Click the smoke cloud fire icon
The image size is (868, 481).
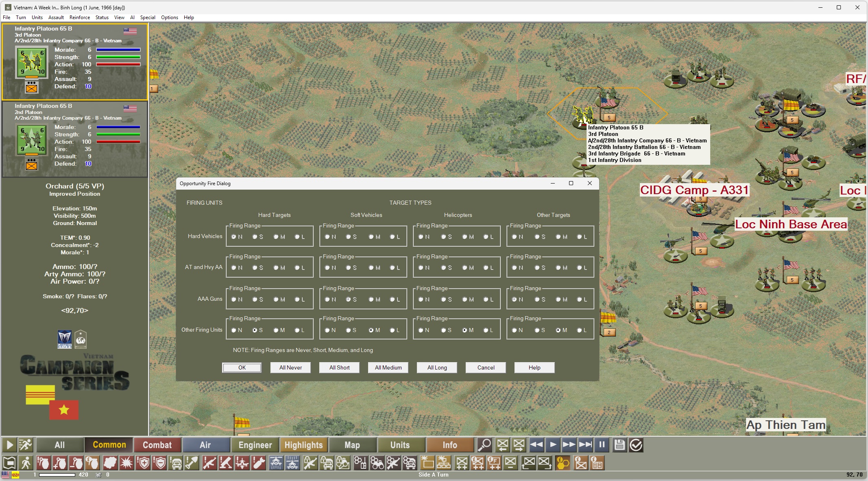pyautogui.click(x=110, y=463)
